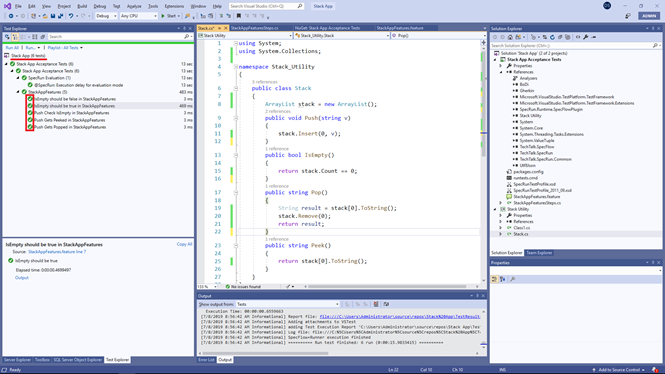665x374 pixels.
Task: Collapse the Pop method outline
Action: 236,193
